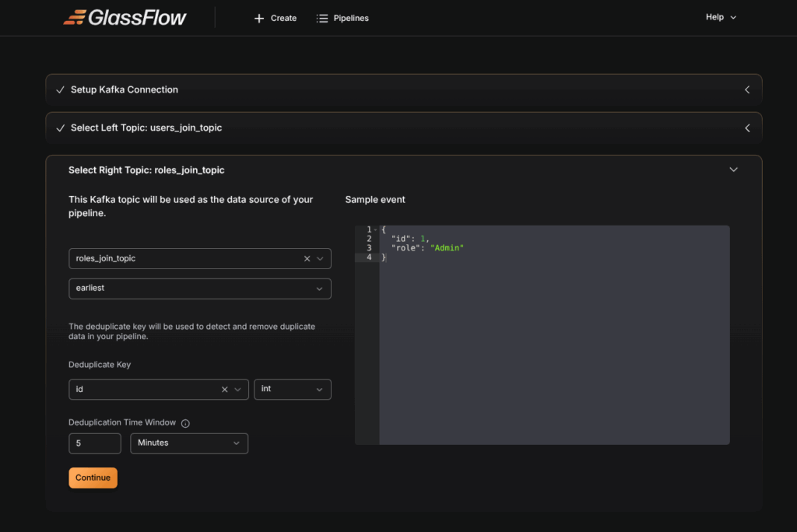Screen dimensions: 797x532
Task: Click the GlassFlow logo
Action: [x=125, y=17]
